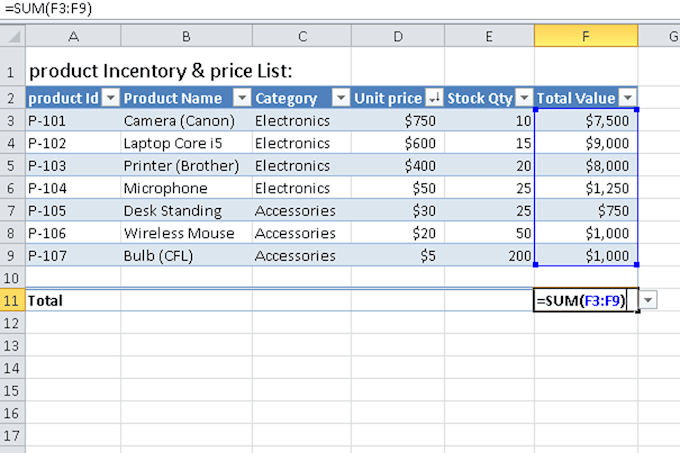Click cell F11 containing =SUM(F3:F9)
This screenshot has height=453, width=680.
585,300
